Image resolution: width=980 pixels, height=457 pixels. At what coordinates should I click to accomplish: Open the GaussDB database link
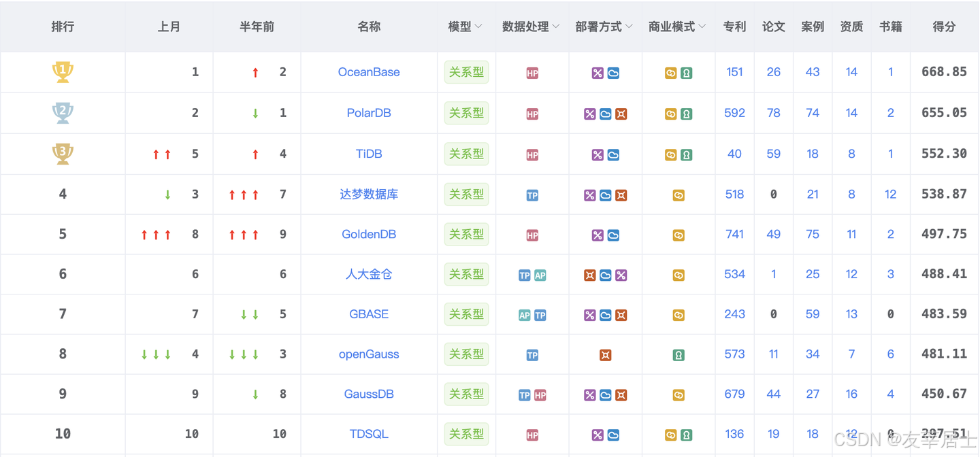click(x=369, y=394)
